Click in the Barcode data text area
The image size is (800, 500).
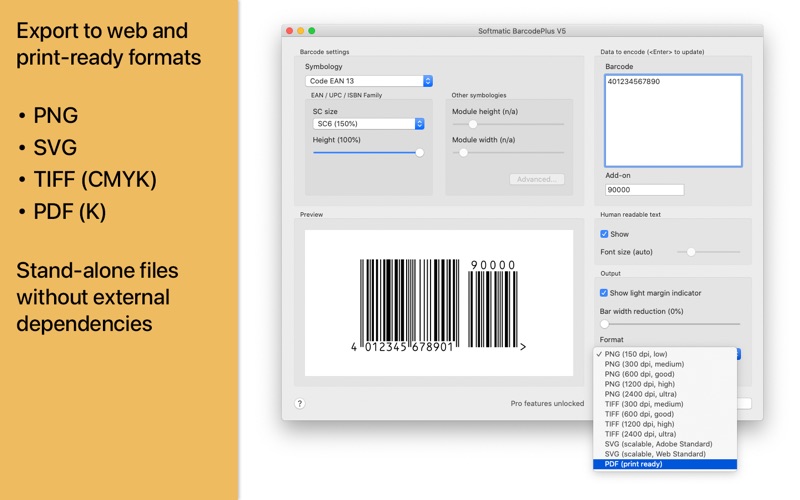click(673, 120)
